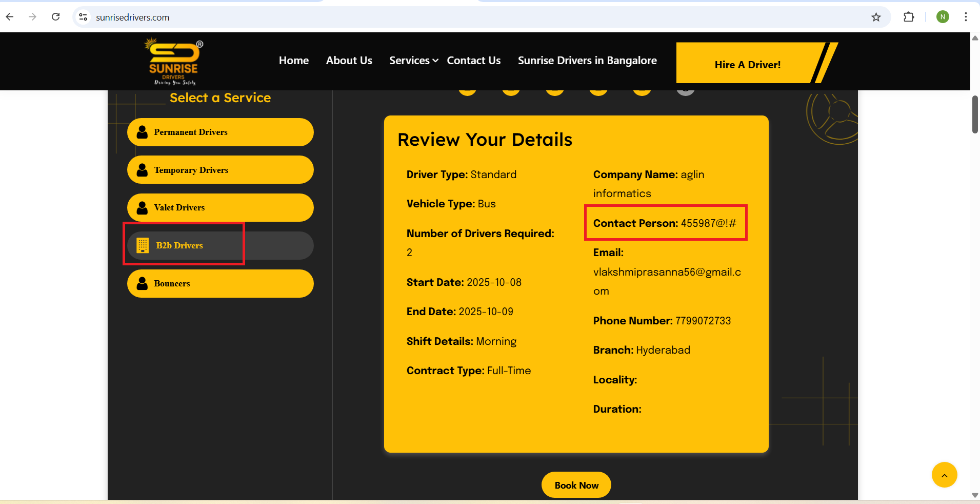Reload the page with the refresh icon
Image resolution: width=980 pixels, height=504 pixels.
coord(56,17)
